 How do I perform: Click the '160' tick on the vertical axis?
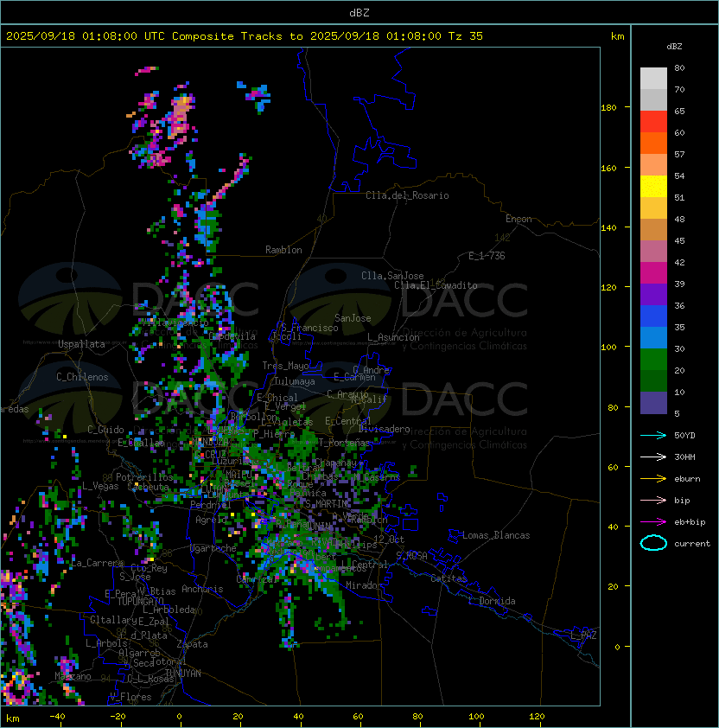pos(608,168)
